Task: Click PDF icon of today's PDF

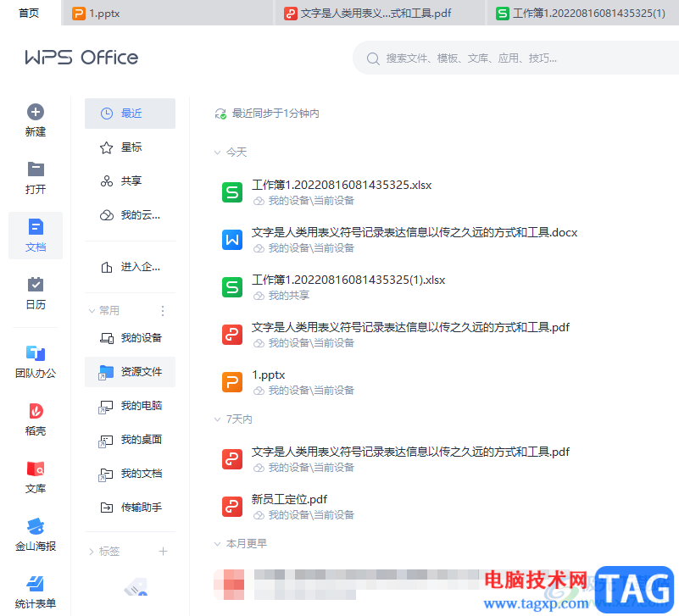Action: pyautogui.click(x=232, y=335)
